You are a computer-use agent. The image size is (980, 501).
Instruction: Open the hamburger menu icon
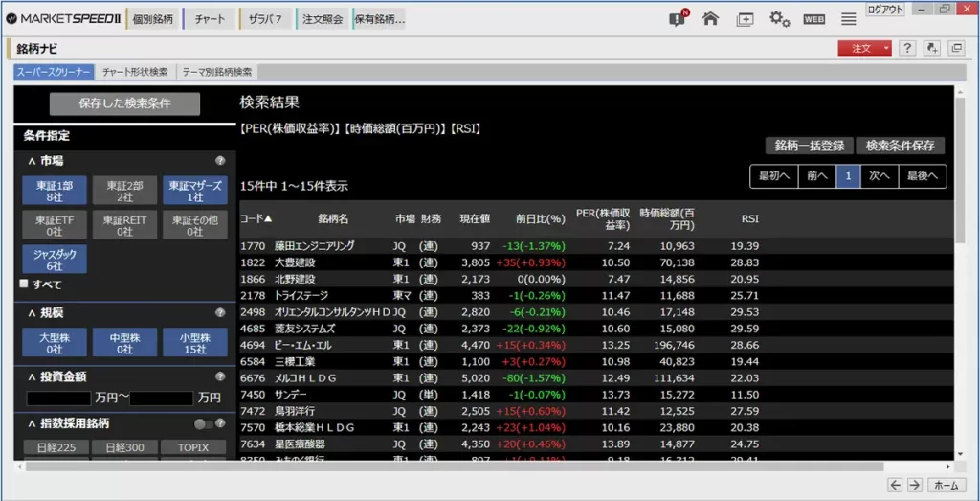[848, 19]
